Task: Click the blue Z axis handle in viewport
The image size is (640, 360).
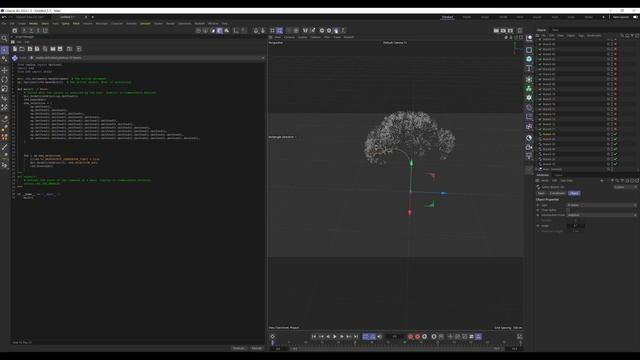Action: [x=444, y=193]
